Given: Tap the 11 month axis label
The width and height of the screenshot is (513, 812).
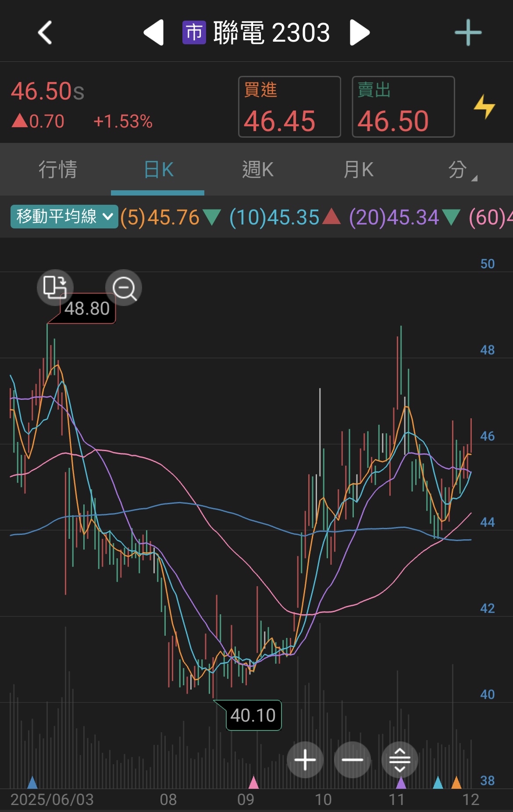Looking at the screenshot, I should pyautogui.click(x=397, y=800).
